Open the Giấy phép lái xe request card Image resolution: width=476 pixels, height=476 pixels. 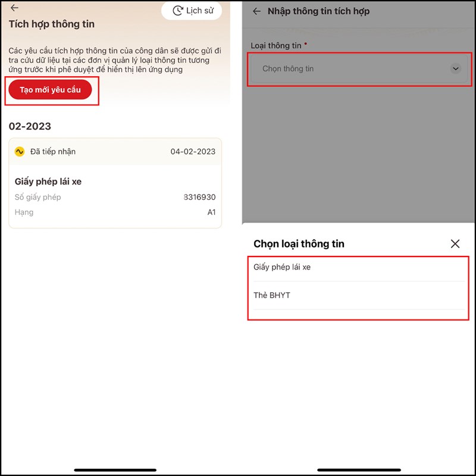pos(115,183)
